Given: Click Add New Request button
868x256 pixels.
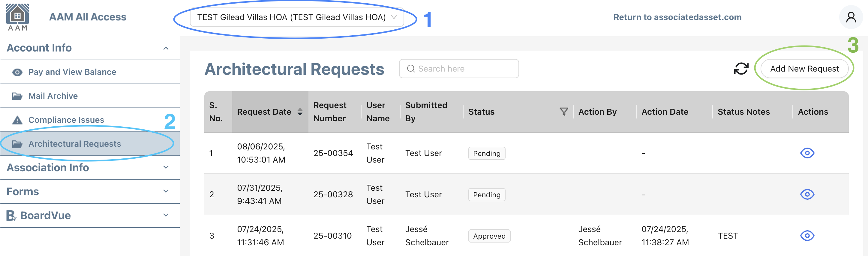Looking at the screenshot, I should click(804, 69).
